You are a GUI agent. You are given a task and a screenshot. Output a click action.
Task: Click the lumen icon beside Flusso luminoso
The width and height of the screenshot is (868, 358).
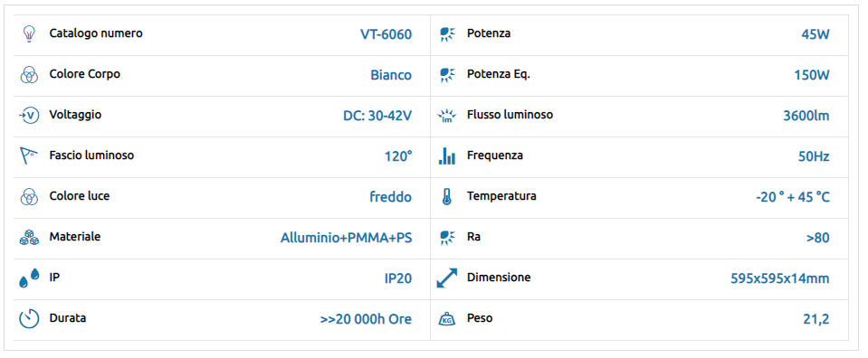click(x=447, y=116)
